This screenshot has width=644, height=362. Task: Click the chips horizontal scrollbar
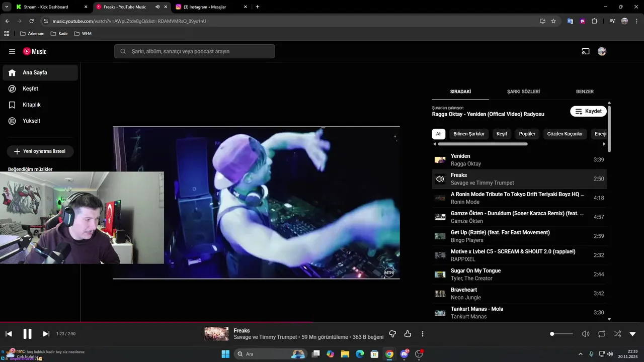point(482,144)
